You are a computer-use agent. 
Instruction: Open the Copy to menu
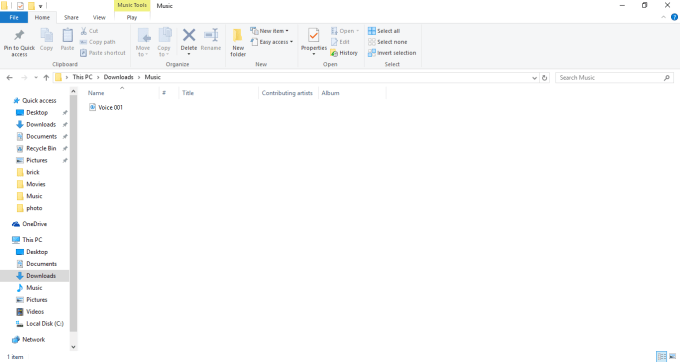[164, 42]
